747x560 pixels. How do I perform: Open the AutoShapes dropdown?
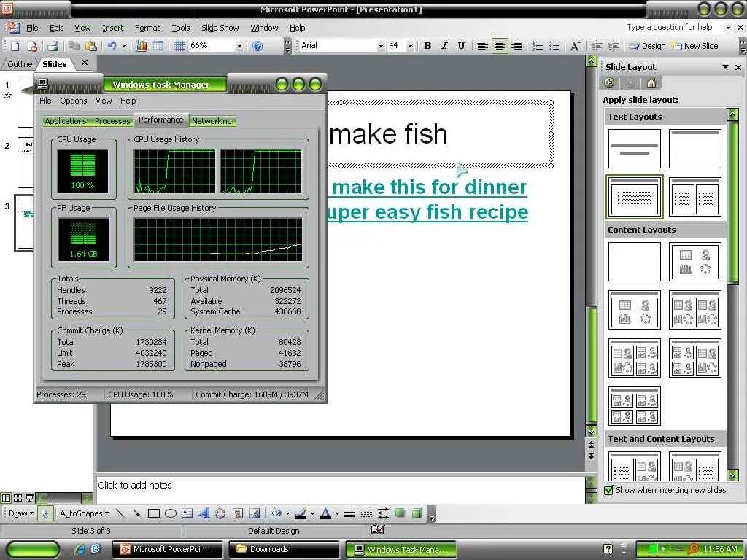84,513
